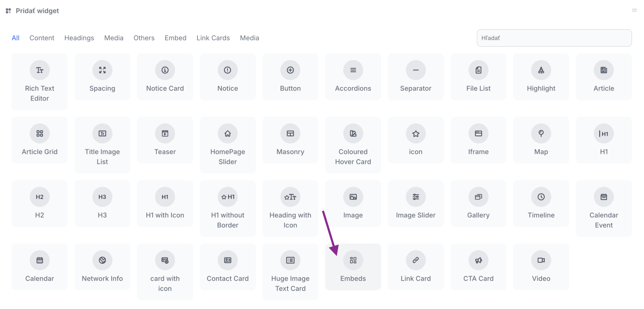Focus the Hľadať search field

coord(554,38)
